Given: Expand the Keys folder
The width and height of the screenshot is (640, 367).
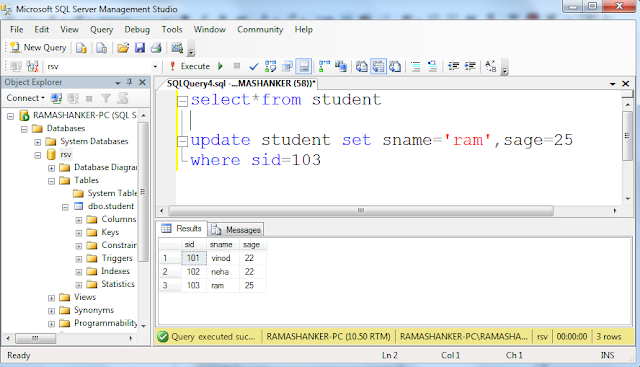Looking at the screenshot, I should click(x=79, y=234).
